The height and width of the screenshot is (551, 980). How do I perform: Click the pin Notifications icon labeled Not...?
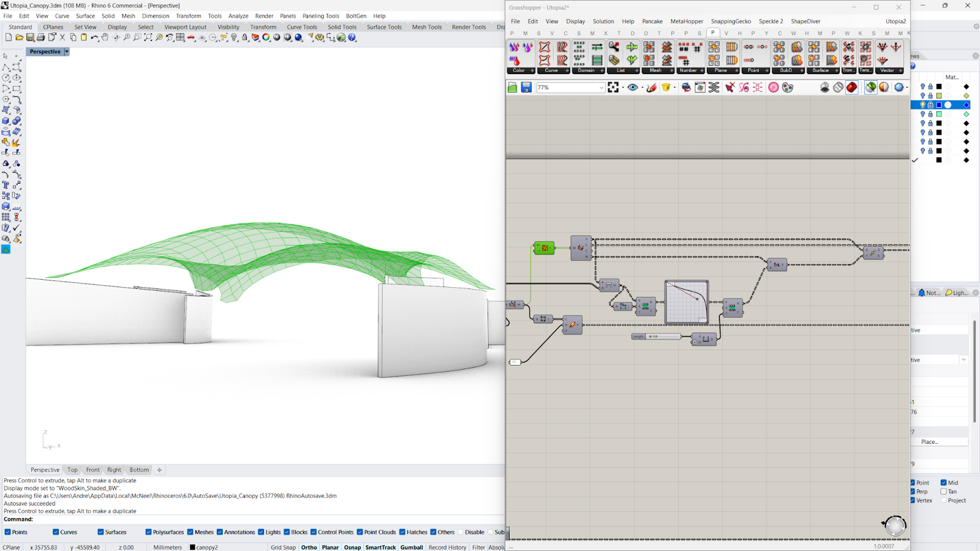[x=929, y=293]
